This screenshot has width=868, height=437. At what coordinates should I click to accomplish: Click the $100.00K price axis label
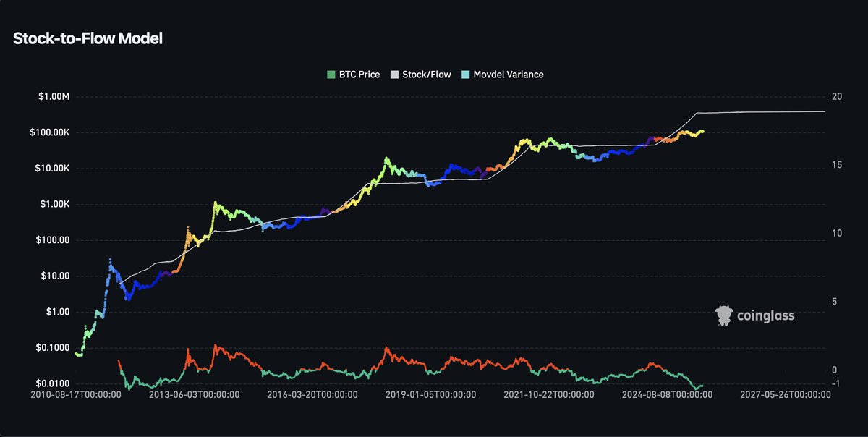point(48,133)
